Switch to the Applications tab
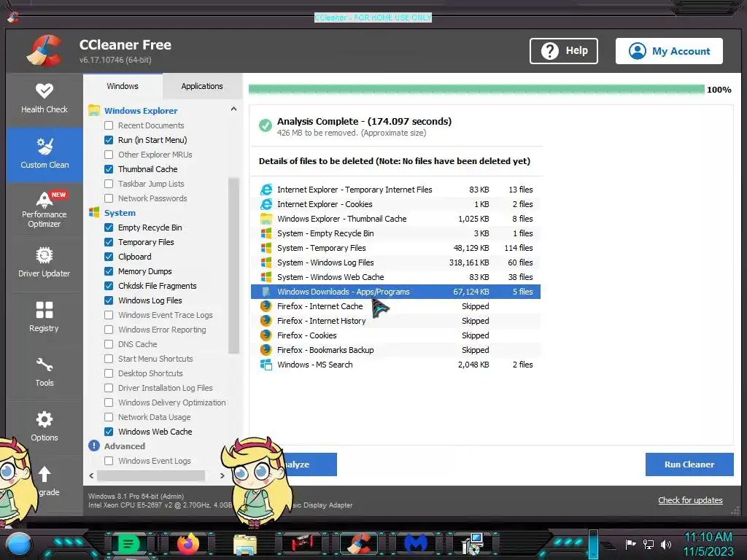The width and height of the screenshot is (747, 560). coord(202,86)
